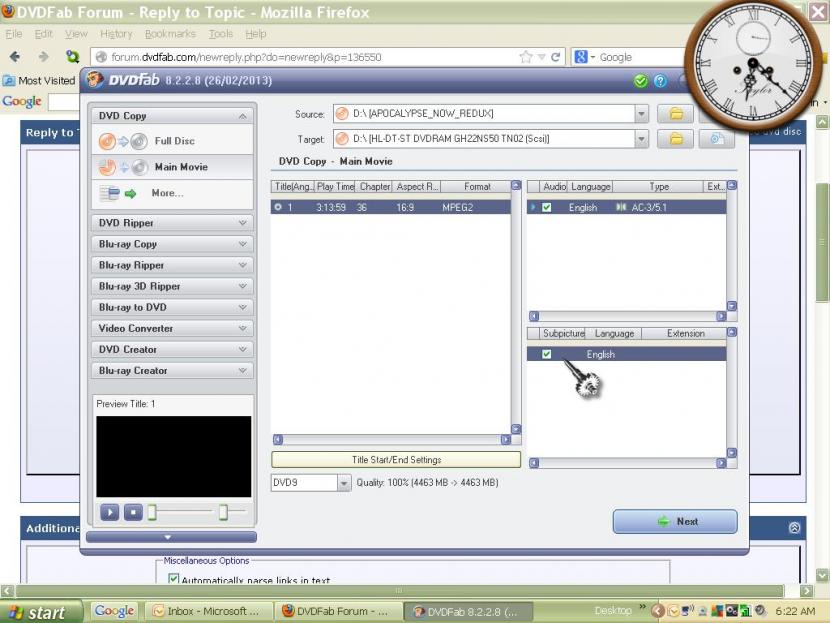The image size is (830, 623).
Task: Play the preview title
Action: [x=109, y=512]
